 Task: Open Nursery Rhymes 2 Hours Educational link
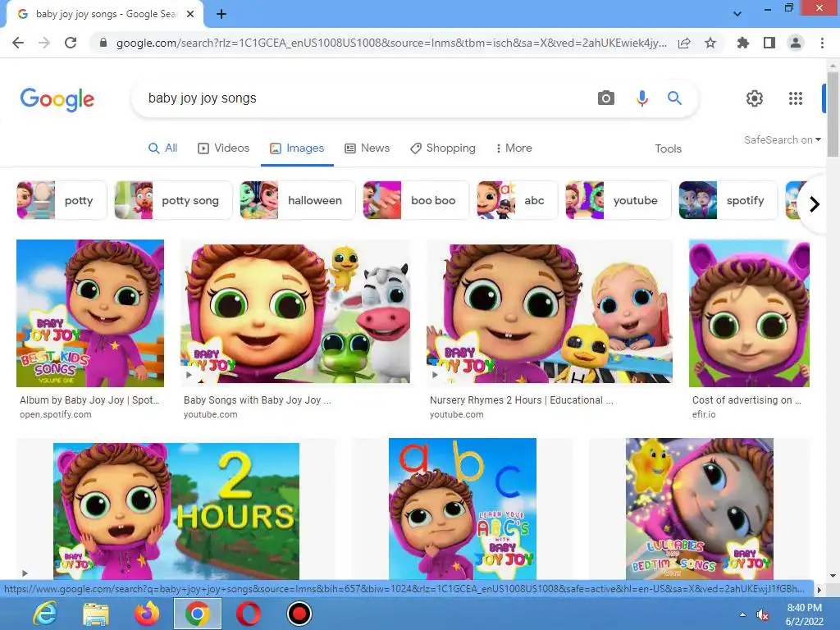point(521,400)
